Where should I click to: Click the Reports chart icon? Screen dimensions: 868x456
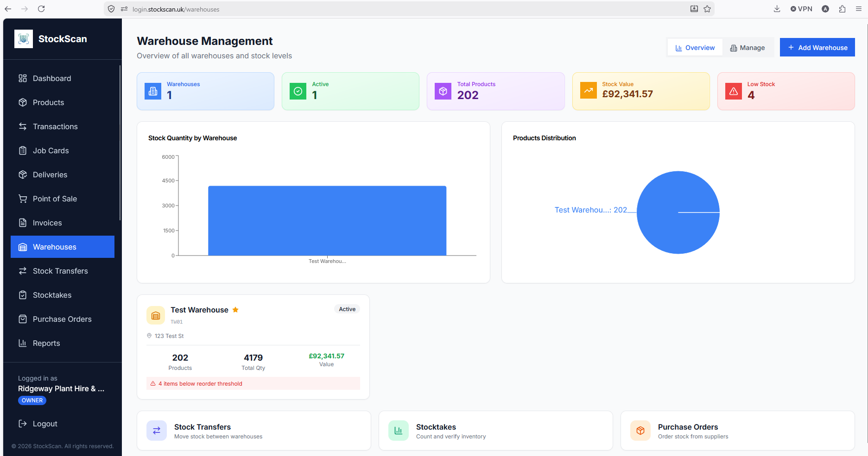coord(23,343)
